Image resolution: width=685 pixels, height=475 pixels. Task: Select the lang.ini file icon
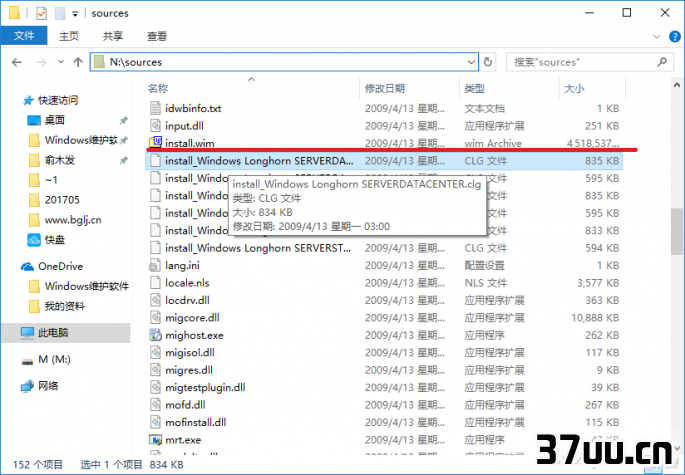point(155,265)
